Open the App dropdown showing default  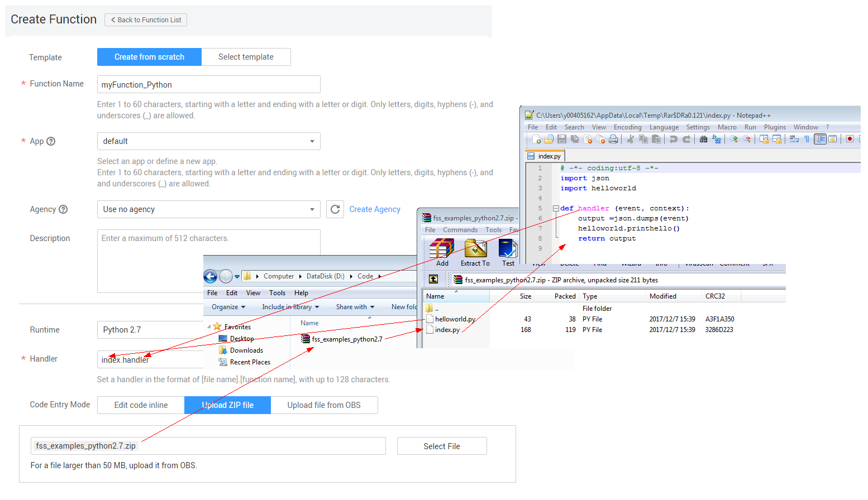click(x=209, y=141)
